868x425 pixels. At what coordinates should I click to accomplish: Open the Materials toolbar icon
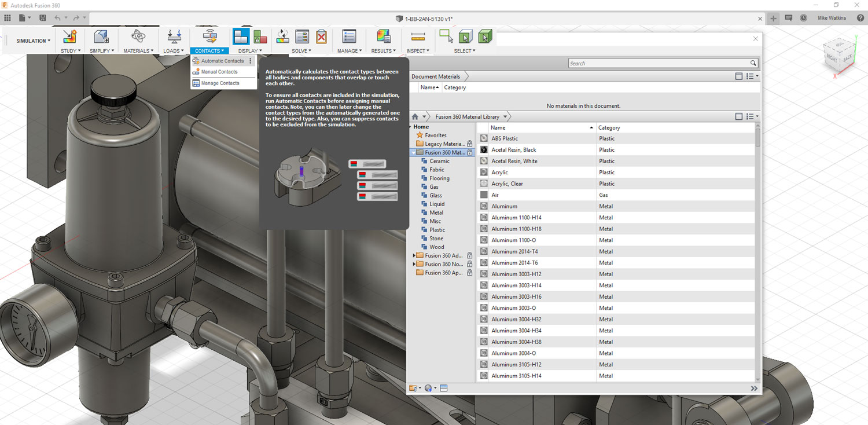click(138, 37)
